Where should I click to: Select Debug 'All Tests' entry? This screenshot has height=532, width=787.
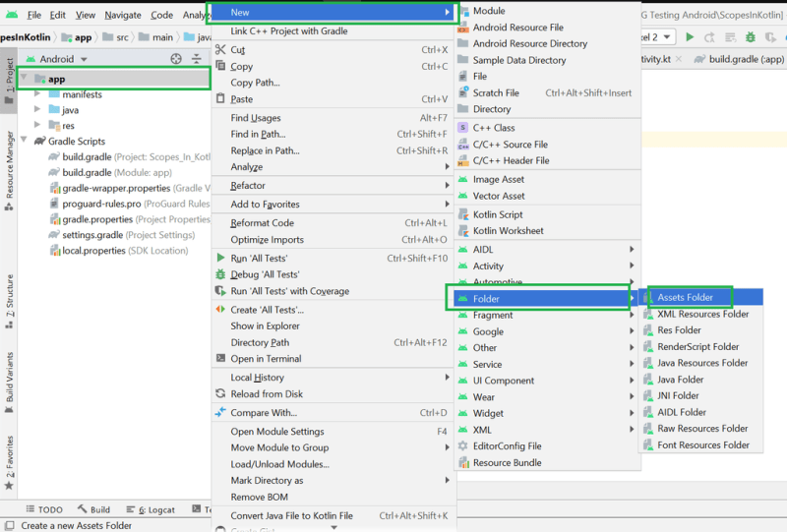point(333,275)
